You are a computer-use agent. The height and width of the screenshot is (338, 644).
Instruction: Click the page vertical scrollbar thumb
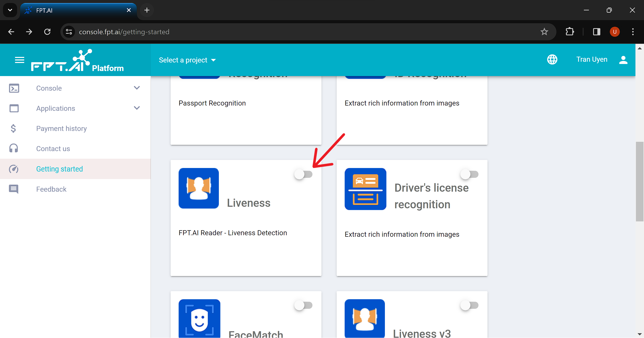(640, 181)
